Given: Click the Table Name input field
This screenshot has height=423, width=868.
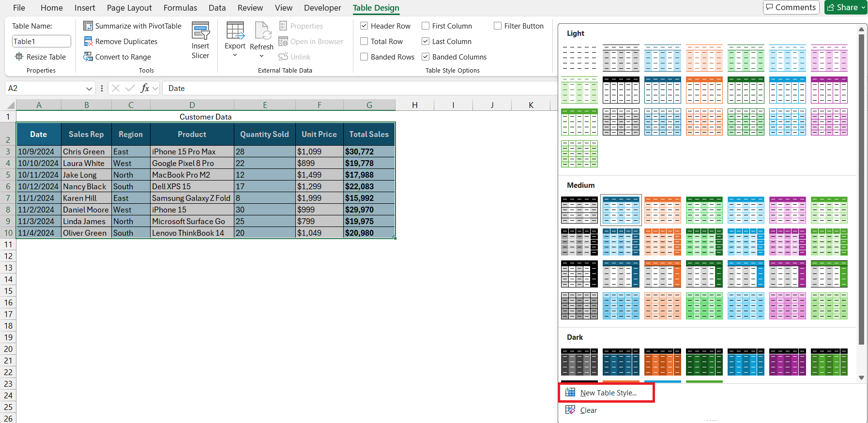Looking at the screenshot, I should point(42,41).
